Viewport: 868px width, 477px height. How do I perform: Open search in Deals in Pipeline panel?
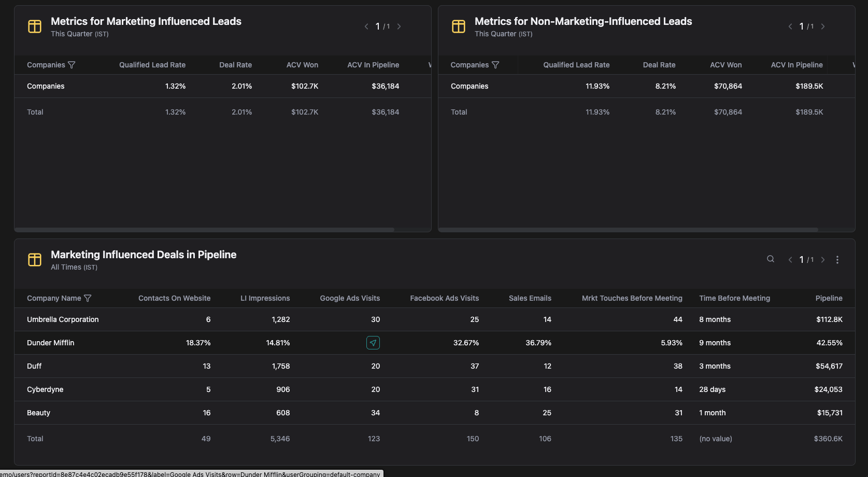click(771, 259)
